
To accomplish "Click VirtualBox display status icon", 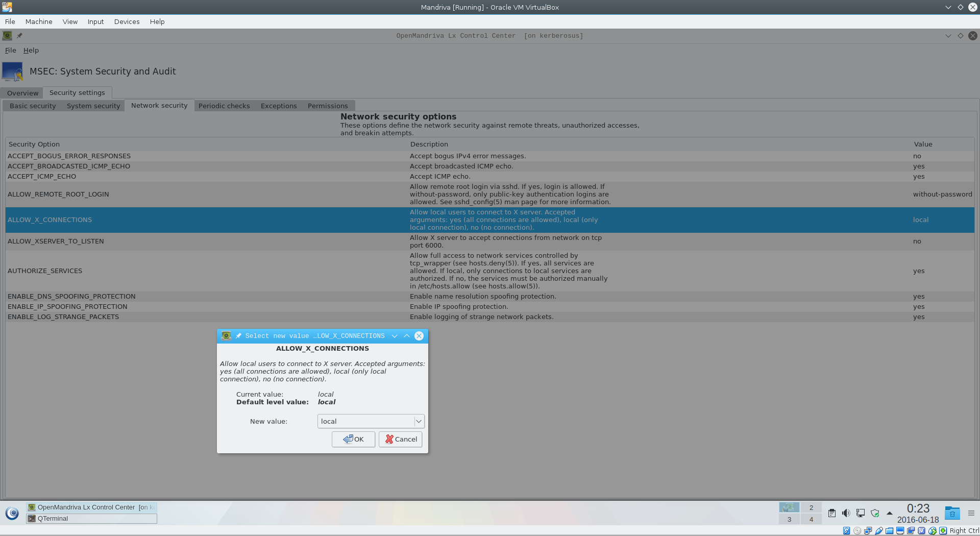I will [x=900, y=531].
